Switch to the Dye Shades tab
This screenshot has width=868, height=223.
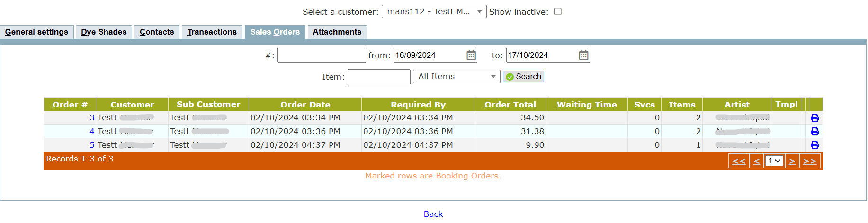[104, 32]
